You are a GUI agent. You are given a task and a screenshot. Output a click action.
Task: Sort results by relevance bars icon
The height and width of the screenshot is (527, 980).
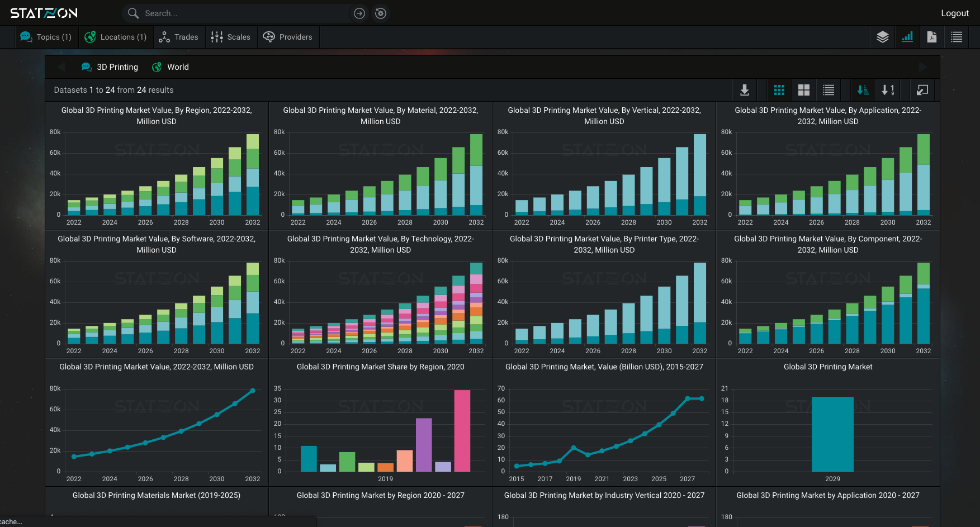[863, 90]
